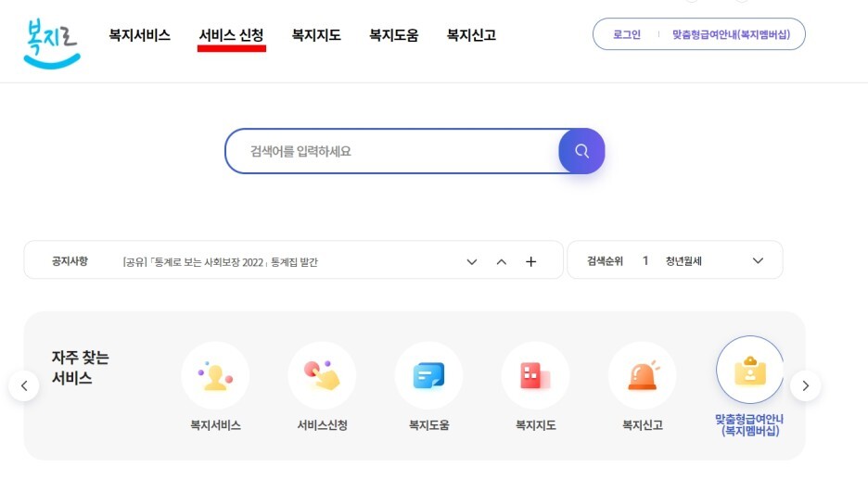Click the 복지도움 label under shortcut
This screenshot has width=868, height=479.
429,425
